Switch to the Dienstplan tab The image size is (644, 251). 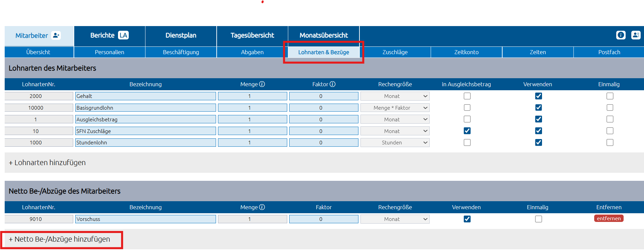(181, 35)
